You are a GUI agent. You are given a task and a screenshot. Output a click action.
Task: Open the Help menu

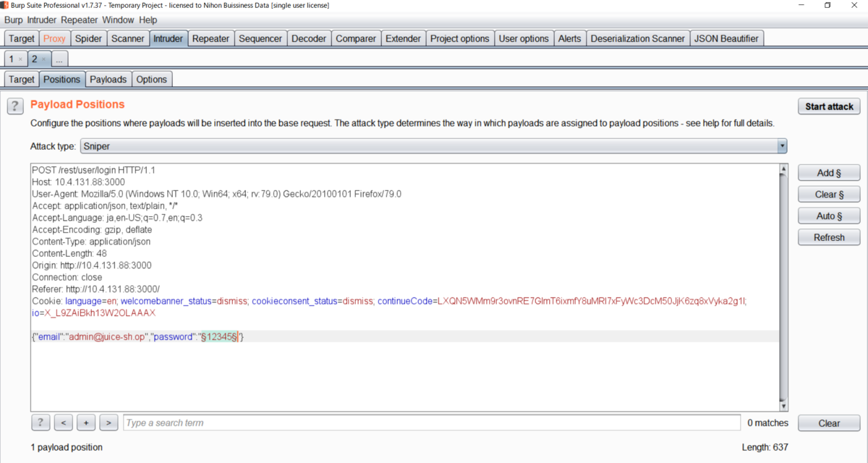coord(148,20)
